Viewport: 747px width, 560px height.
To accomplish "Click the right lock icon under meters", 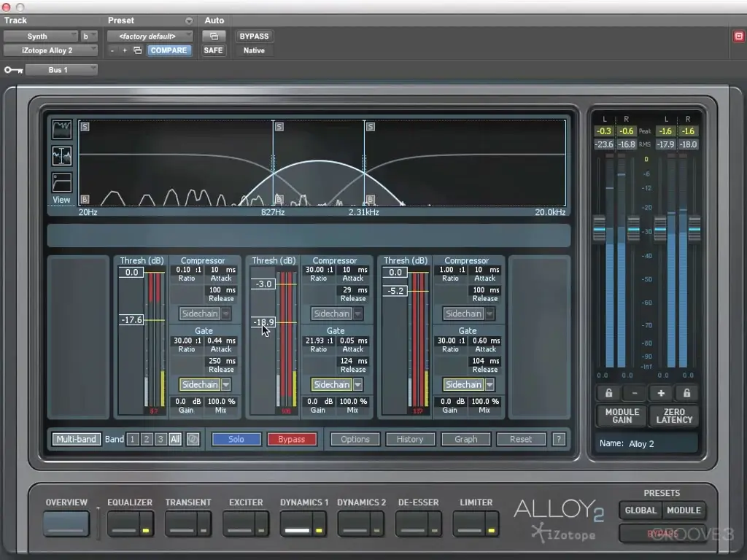I will point(686,393).
